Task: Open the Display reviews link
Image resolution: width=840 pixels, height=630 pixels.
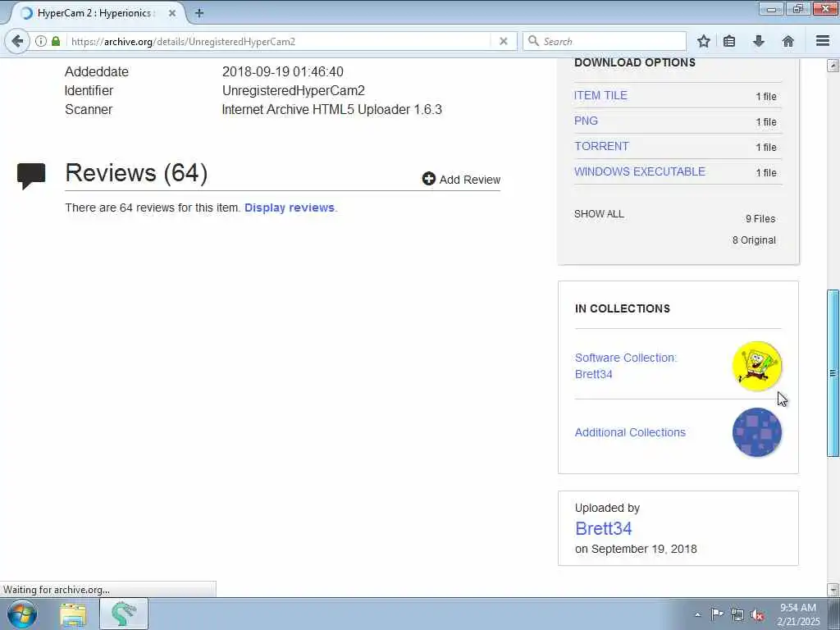Action: click(290, 208)
